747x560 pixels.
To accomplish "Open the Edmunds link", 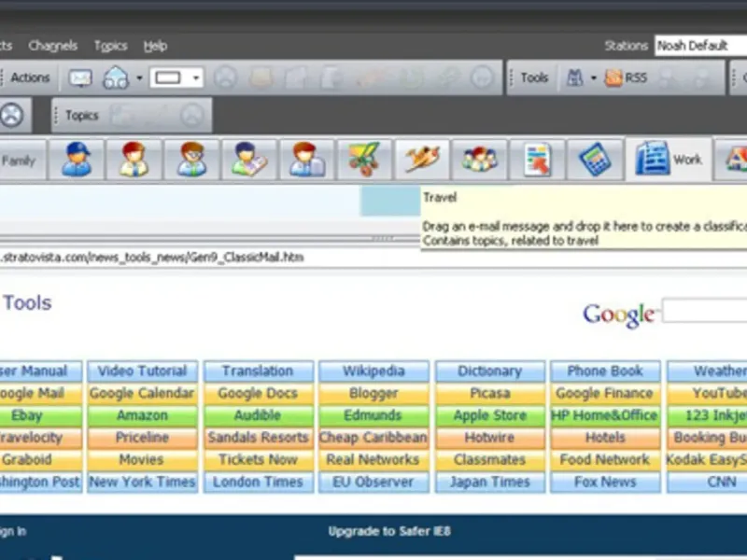I will (x=374, y=415).
